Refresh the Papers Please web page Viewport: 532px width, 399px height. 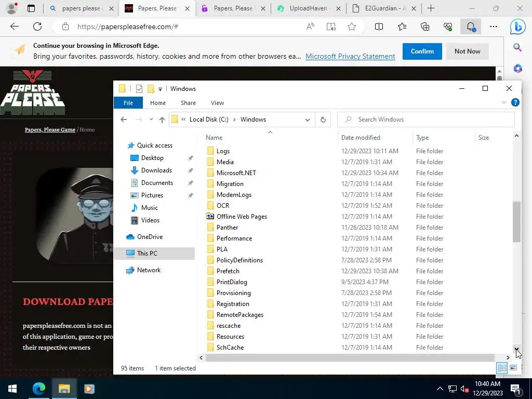[x=37, y=26]
